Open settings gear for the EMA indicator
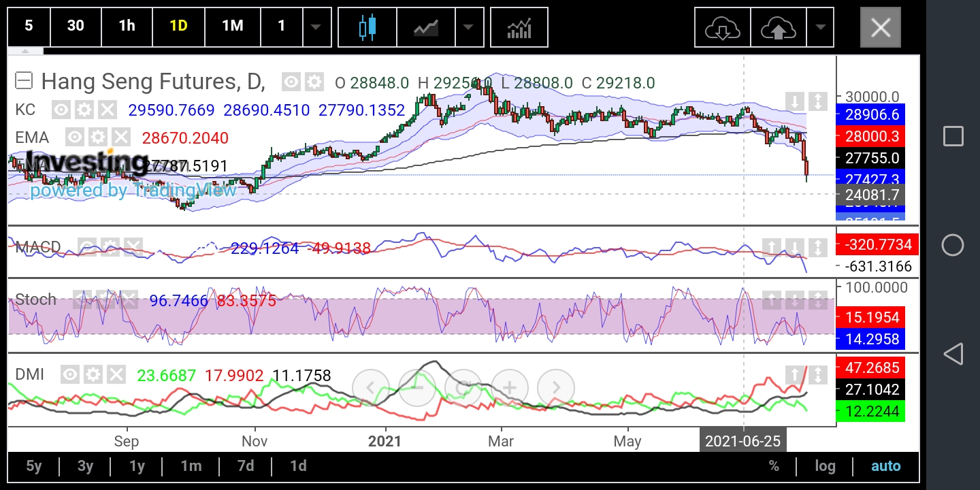 click(x=98, y=137)
